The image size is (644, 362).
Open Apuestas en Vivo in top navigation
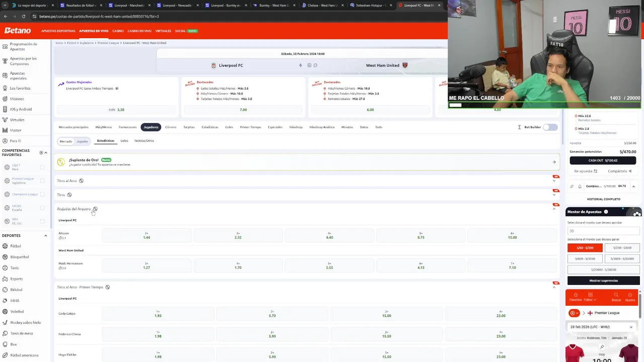coord(94,31)
